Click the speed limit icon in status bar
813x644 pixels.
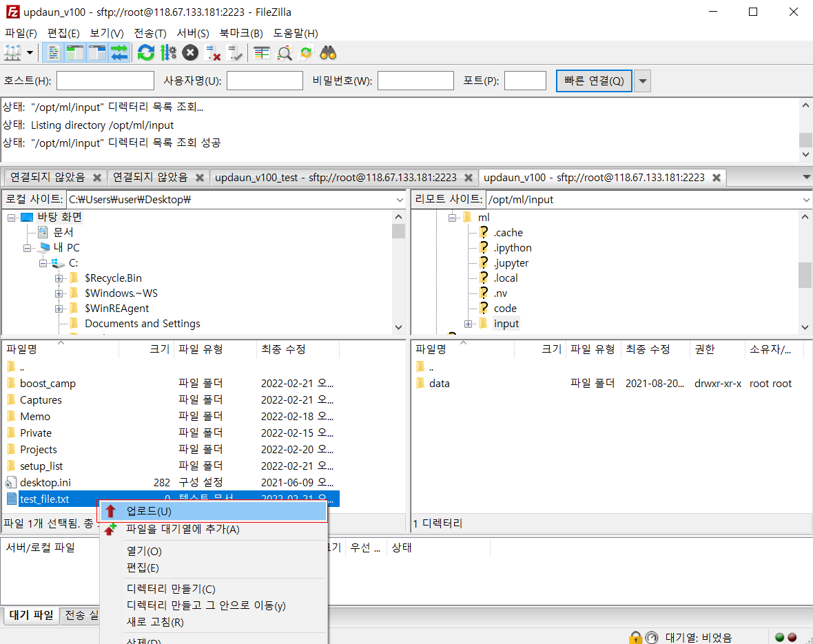(651, 637)
